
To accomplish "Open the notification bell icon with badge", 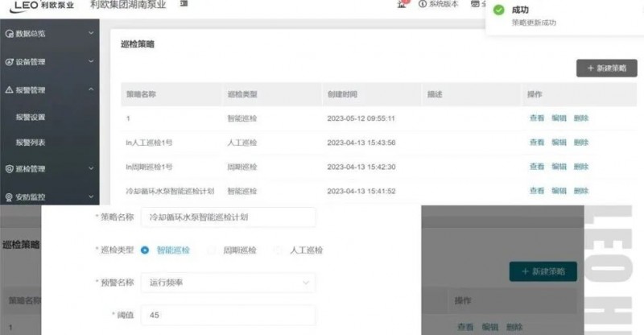I will tap(402, 4).
